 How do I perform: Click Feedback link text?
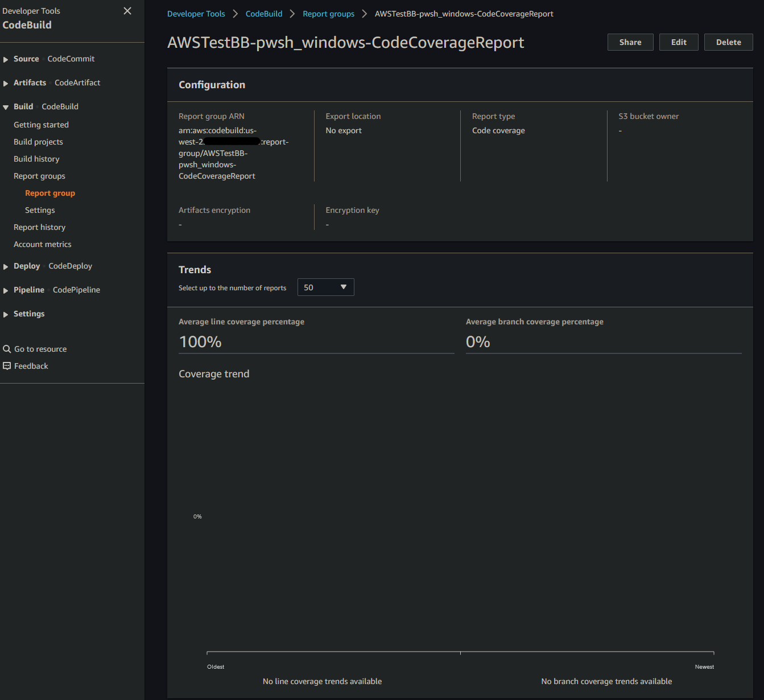31,366
